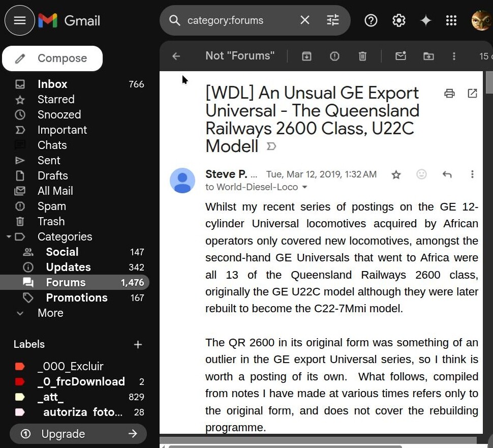Open email in new window icon

click(472, 93)
